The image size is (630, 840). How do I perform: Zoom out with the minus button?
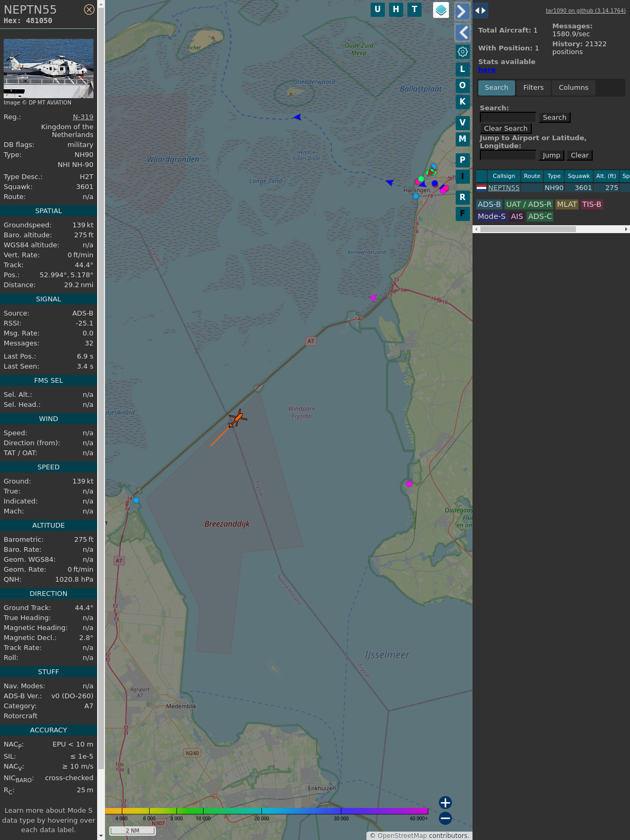point(445,818)
